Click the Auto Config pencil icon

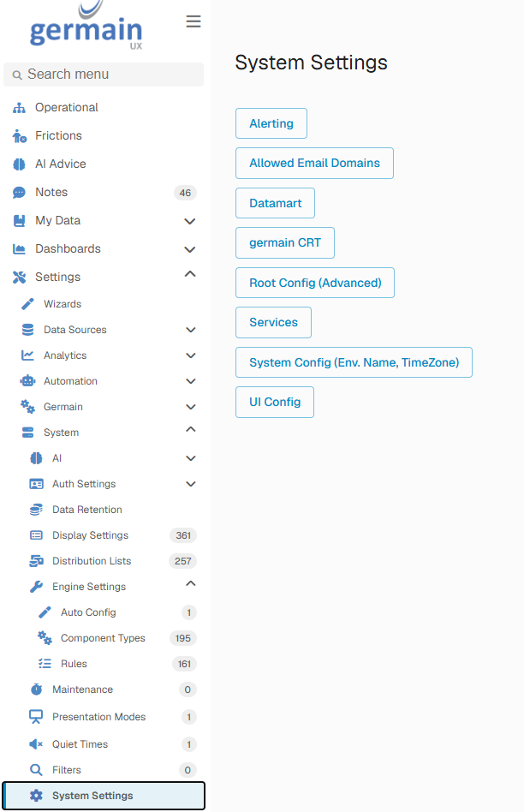(45, 612)
